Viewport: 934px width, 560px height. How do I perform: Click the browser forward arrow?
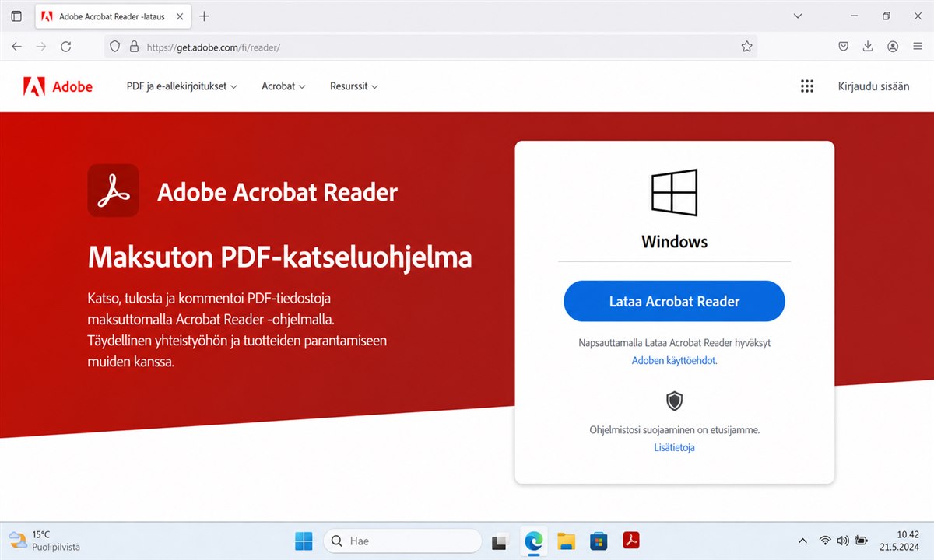tap(41, 47)
